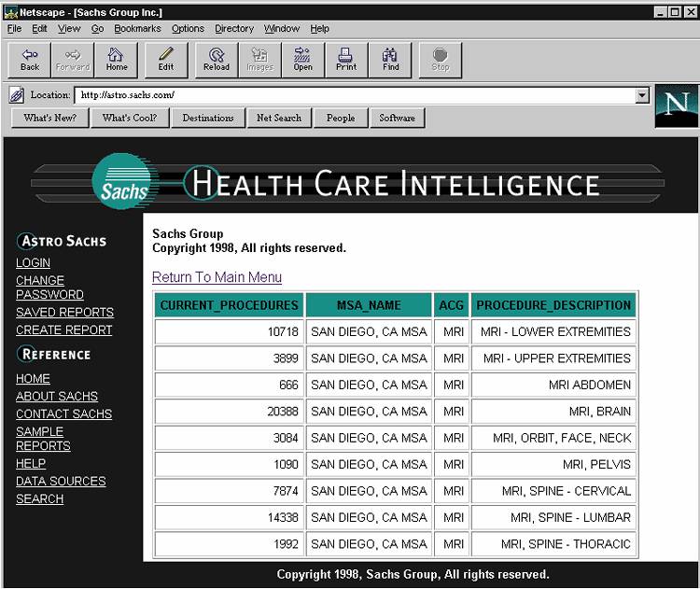The height and width of the screenshot is (589, 700).
Task: Expand the Location URL dropdown arrow
Action: click(642, 95)
